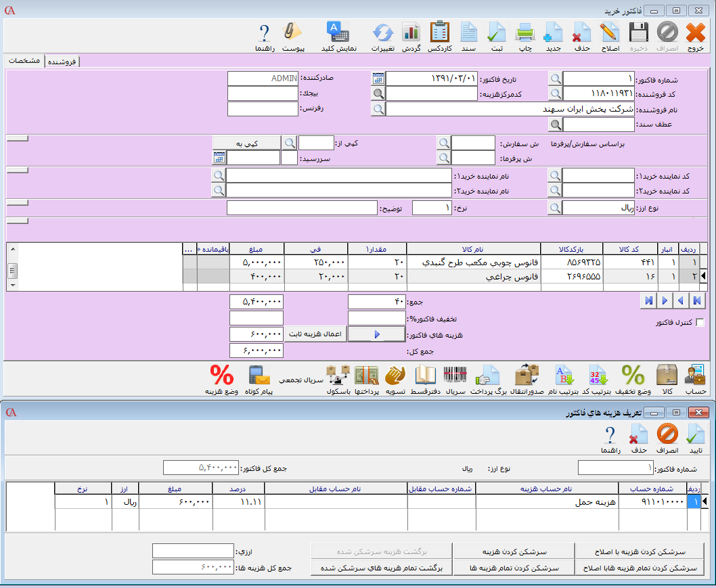Click the اعمال هزینه ثابت button
The width and height of the screenshot is (716, 588).
316,334
